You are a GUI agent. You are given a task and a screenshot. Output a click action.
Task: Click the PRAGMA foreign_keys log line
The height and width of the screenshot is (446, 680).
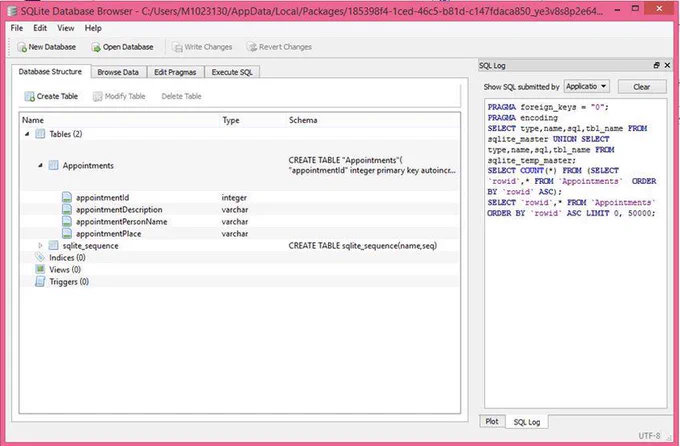coord(548,107)
